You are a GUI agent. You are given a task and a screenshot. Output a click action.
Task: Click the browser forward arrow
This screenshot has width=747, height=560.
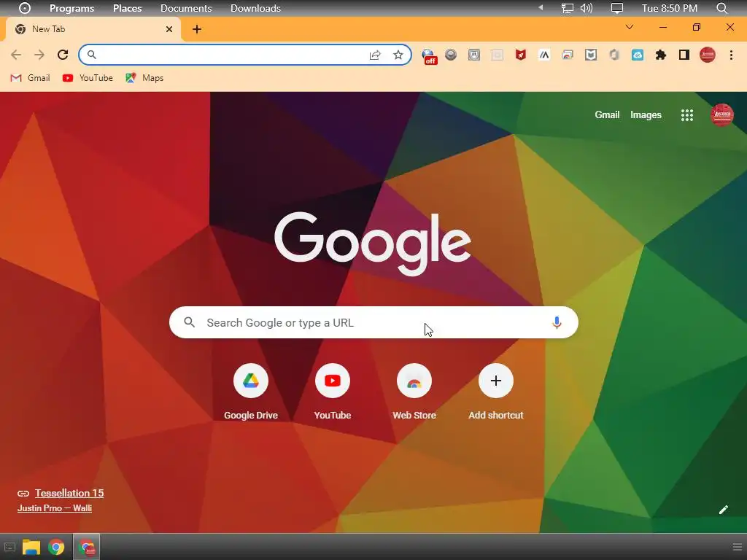(x=39, y=55)
